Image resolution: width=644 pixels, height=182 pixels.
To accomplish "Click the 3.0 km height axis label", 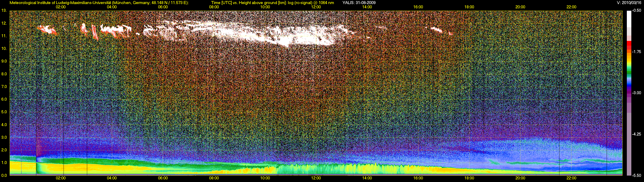I will pyautogui.click(x=4, y=137).
